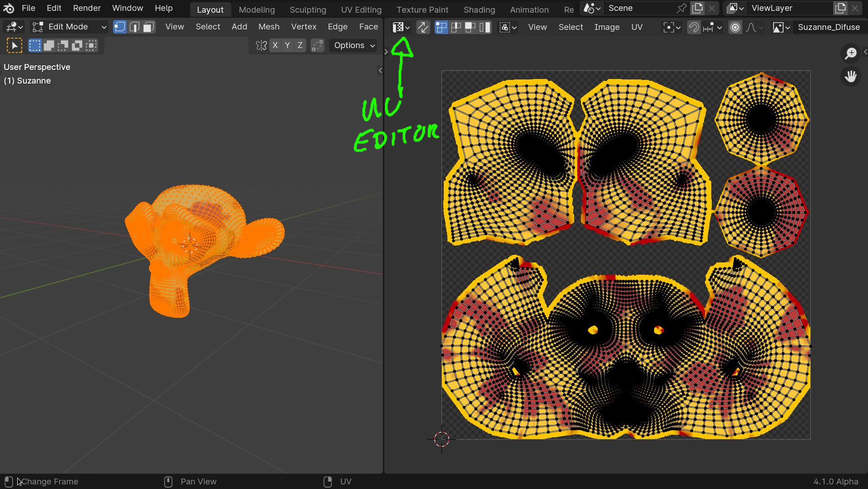
Task: Open UV snapping options dropdown
Action: click(x=712, y=27)
